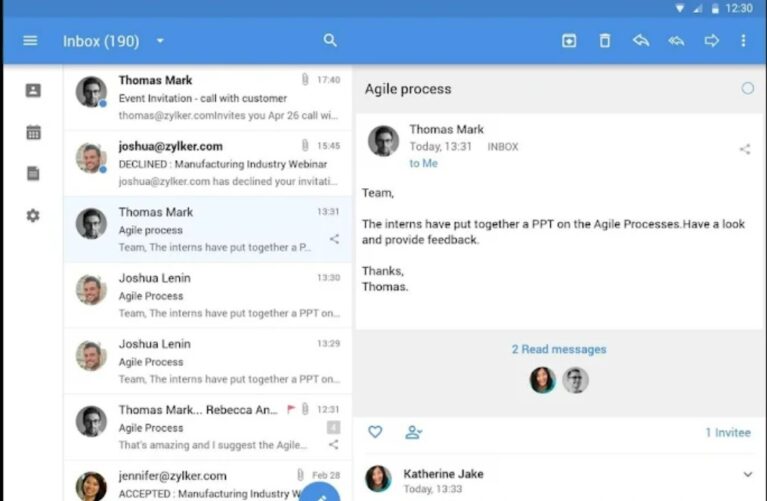Toggle the circle next to Agile process subject

747,89
